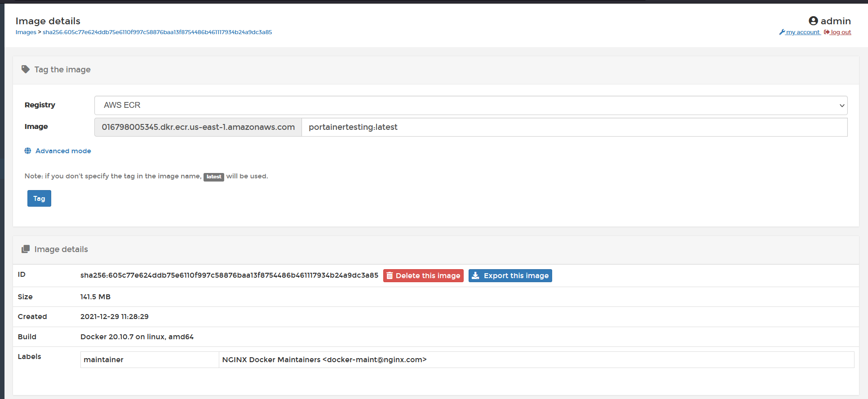
Task: Click the Size row label
Action: pos(25,297)
